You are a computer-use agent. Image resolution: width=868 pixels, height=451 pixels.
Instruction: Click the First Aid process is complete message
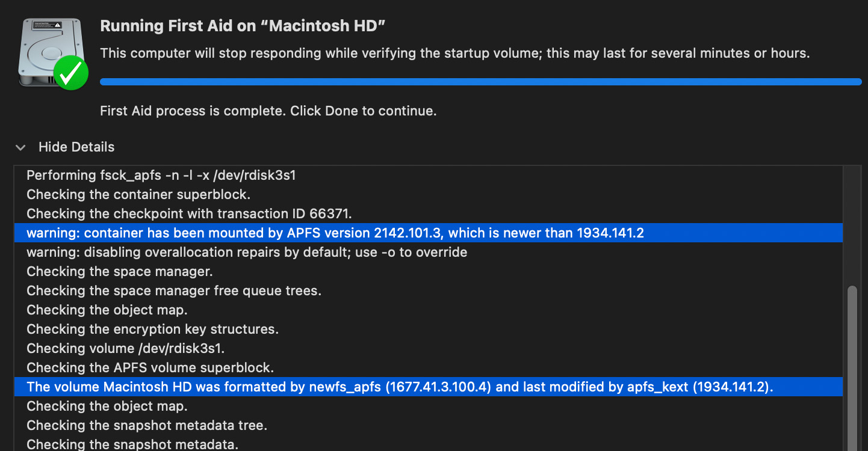(268, 111)
